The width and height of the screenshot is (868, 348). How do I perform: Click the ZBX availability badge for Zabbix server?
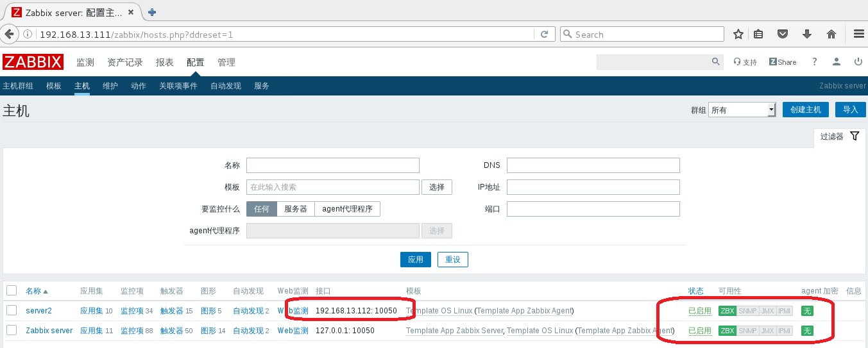(x=728, y=331)
